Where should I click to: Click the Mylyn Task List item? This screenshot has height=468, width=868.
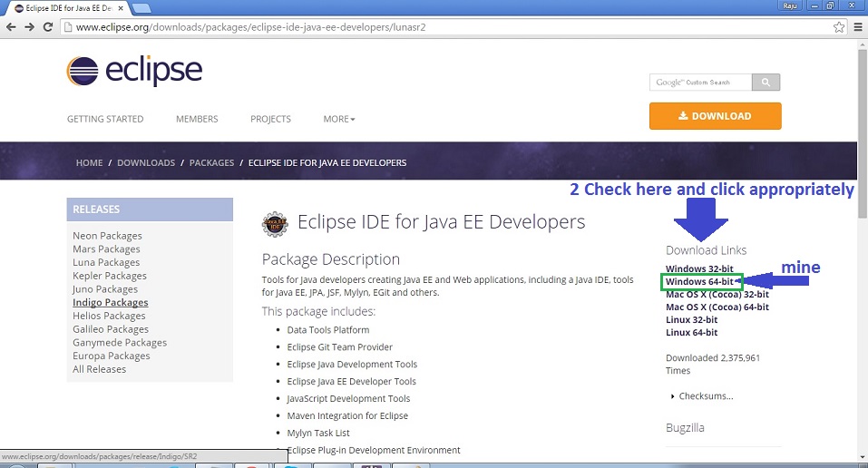pyautogui.click(x=318, y=433)
